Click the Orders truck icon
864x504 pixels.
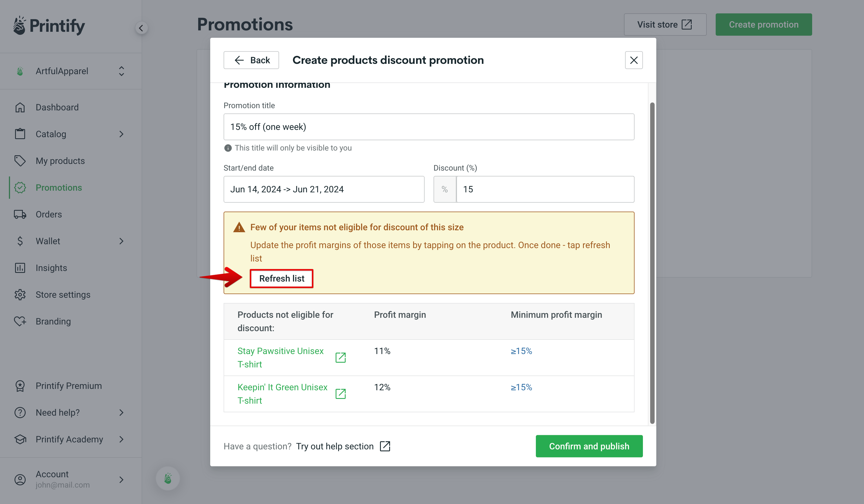tap(20, 214)
